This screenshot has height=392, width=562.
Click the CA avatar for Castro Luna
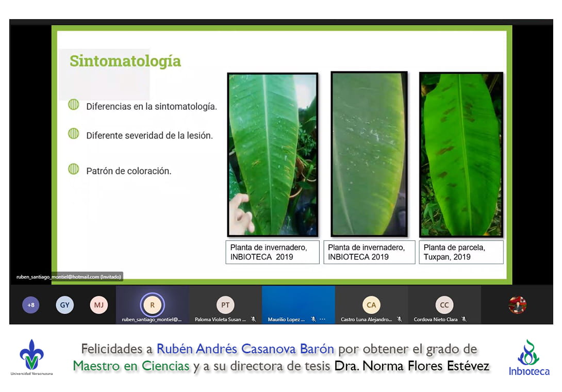(x=371, y=305)
